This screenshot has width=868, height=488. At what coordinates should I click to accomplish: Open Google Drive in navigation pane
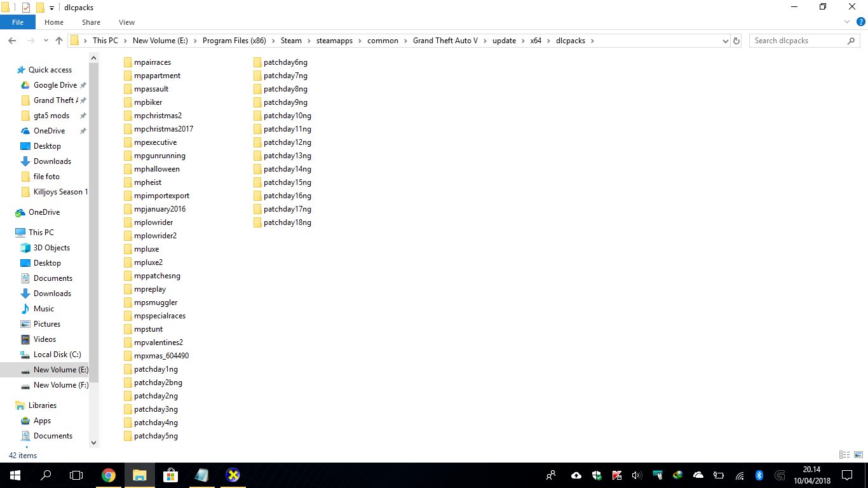click(55, 85)
